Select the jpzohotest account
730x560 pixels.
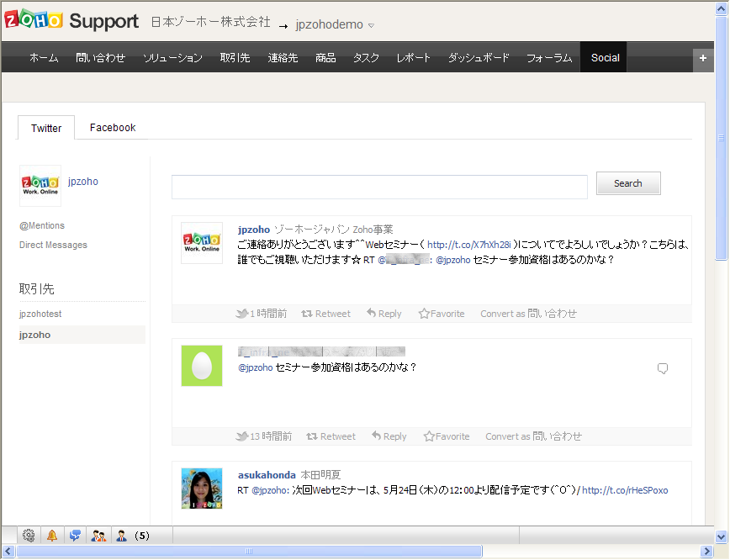coord(40,314)
